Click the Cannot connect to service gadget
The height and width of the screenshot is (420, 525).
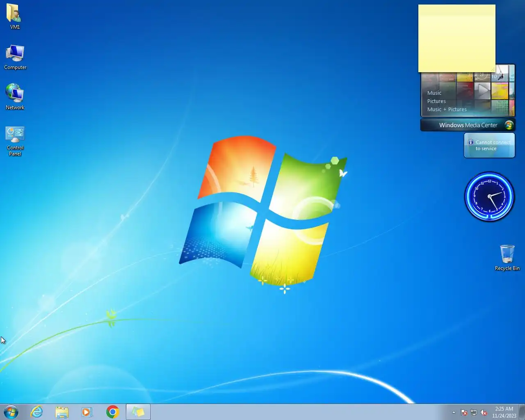coord(489,145)
